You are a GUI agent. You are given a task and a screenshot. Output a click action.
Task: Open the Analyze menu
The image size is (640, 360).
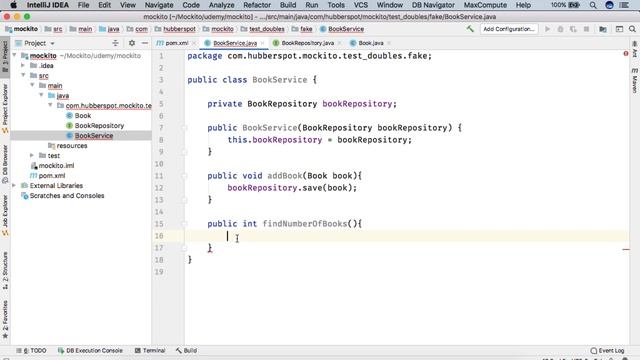pos(221,5)
